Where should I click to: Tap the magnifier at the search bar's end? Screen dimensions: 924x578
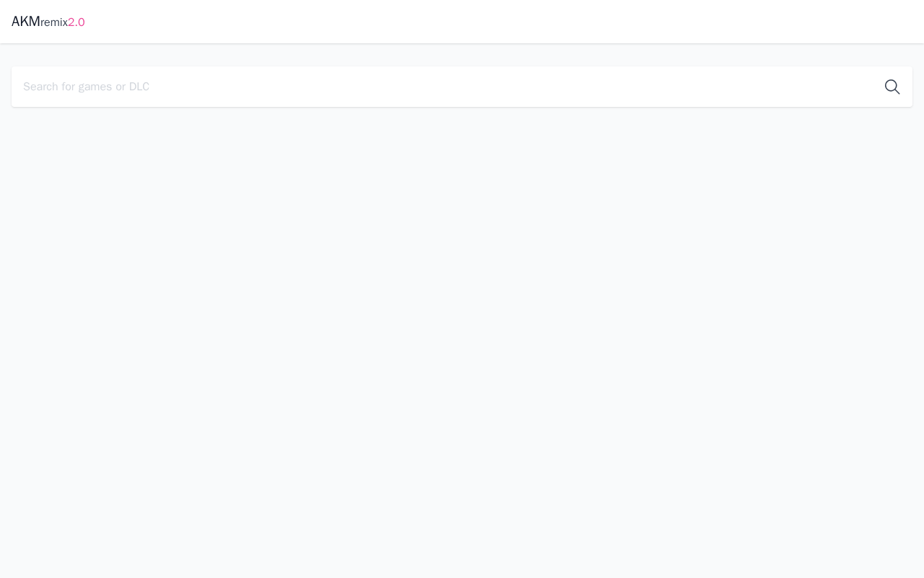click(892, 87)
